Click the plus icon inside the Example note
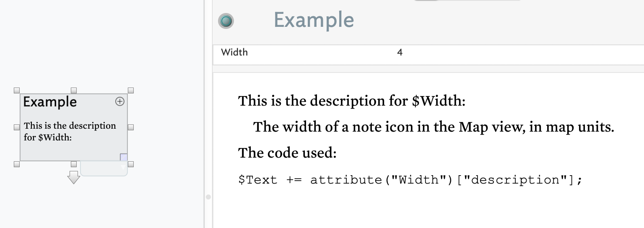 120,101
